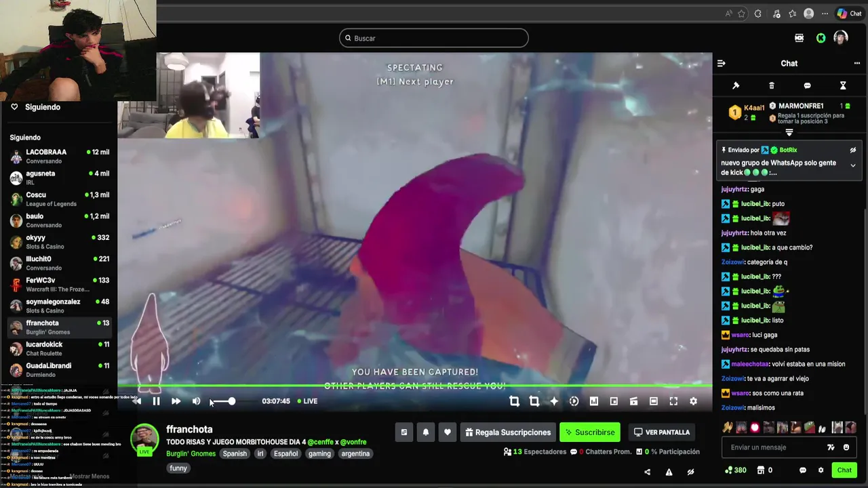
Task: Click the speech bubble chat mode icon
Action: pos(807,85)
